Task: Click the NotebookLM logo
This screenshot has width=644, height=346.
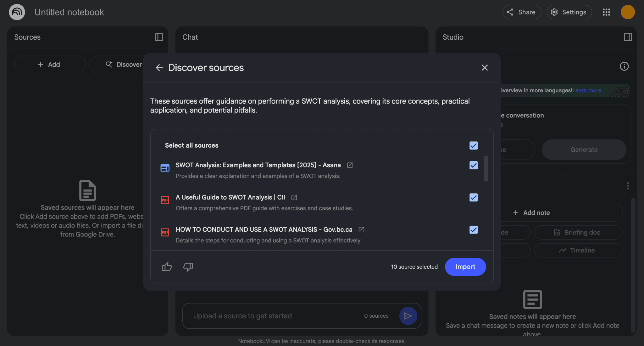Action: pyautogui.click(x=17, y=12)
